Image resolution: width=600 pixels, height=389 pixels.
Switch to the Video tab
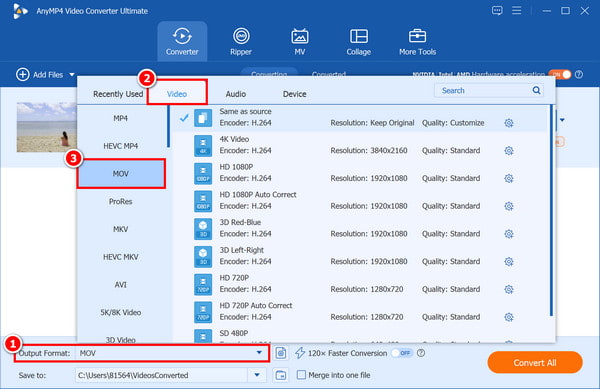177,94
